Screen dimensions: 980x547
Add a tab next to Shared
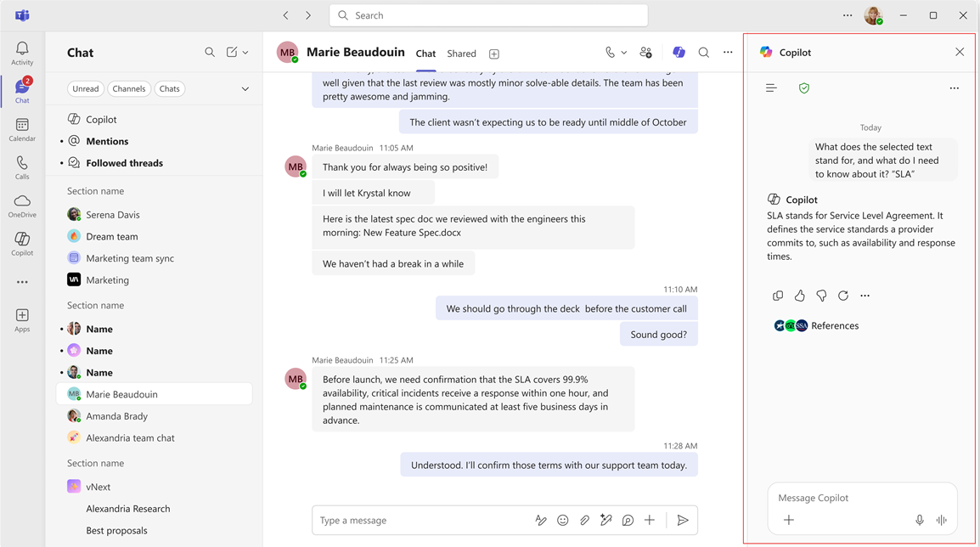(493, 54)
